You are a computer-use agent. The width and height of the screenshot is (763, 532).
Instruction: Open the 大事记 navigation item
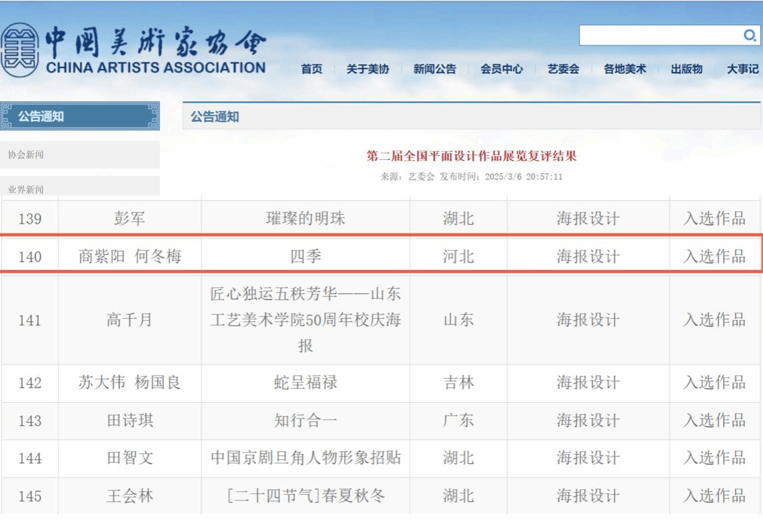coord(742,69)
